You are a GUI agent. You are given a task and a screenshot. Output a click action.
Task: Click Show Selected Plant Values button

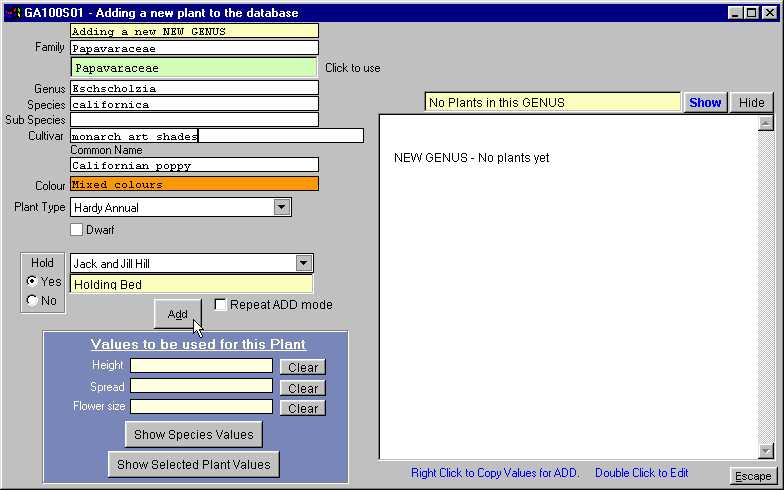coord(194,465)
